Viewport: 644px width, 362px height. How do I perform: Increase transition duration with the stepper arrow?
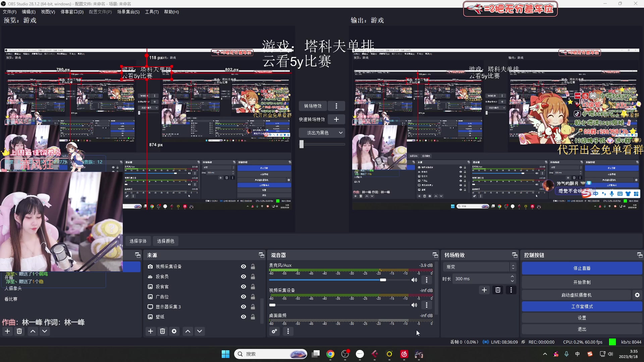click(x=512, y=277)
